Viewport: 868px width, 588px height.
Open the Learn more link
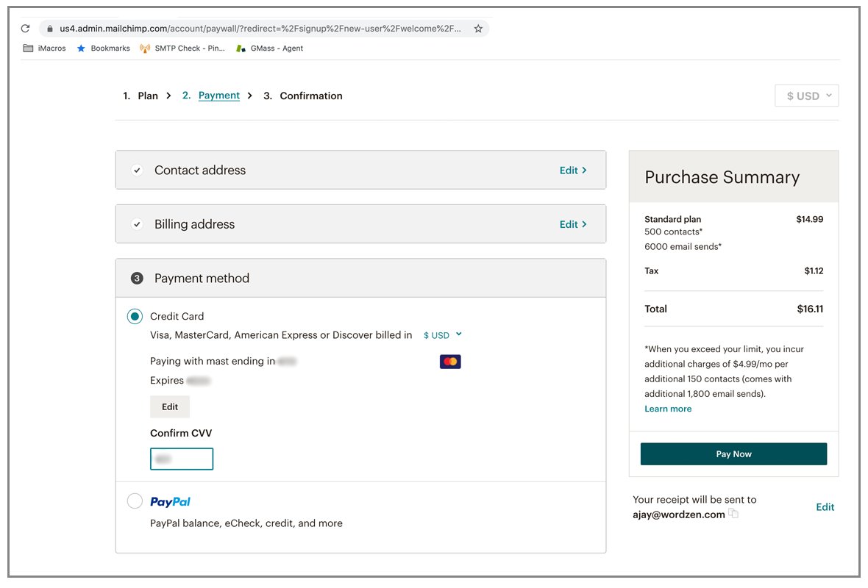[668, 409]
